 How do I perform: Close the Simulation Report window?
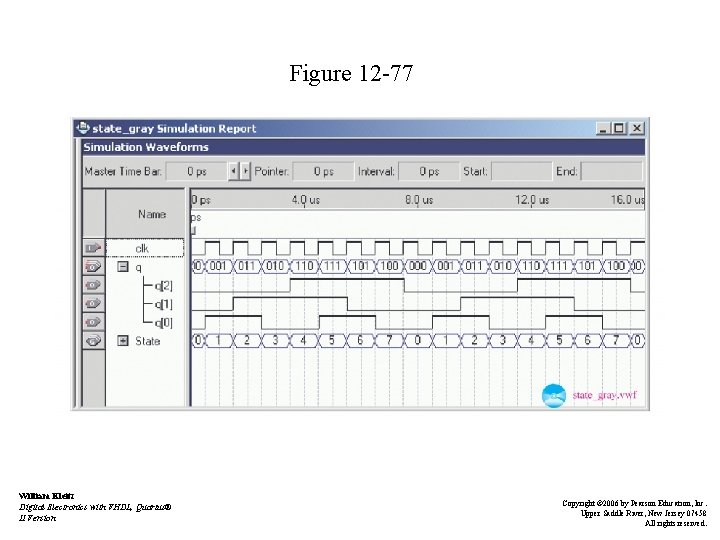pyautogui.click(x=636, y=128)
